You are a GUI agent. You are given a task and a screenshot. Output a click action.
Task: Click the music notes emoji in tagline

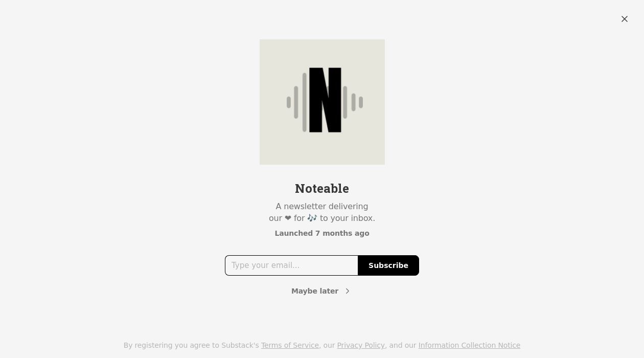(312, 218)
